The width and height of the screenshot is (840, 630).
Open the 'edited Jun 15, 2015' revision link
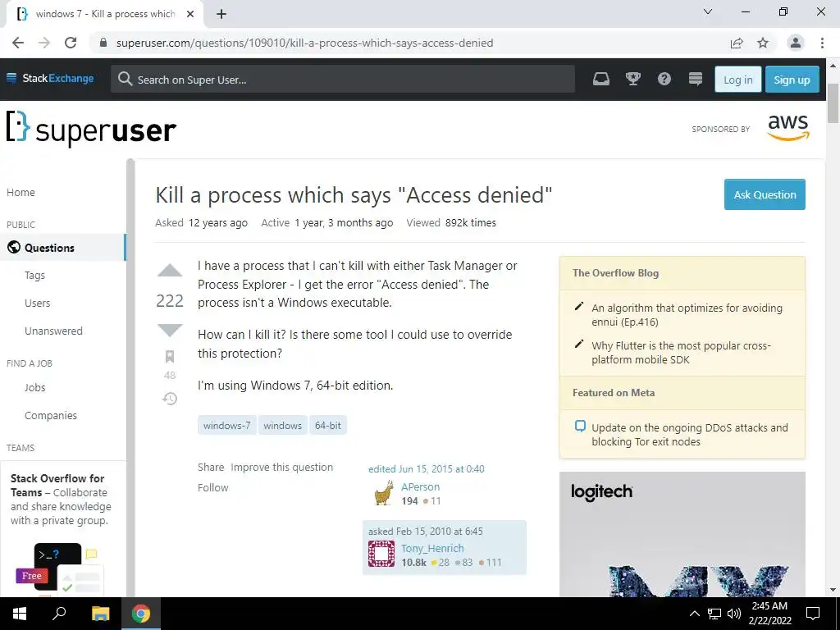426,468
